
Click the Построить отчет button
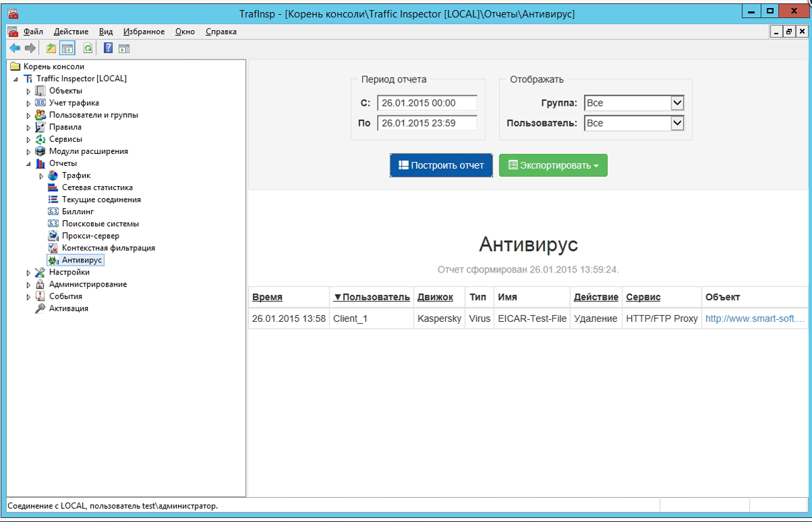point(441,165)
